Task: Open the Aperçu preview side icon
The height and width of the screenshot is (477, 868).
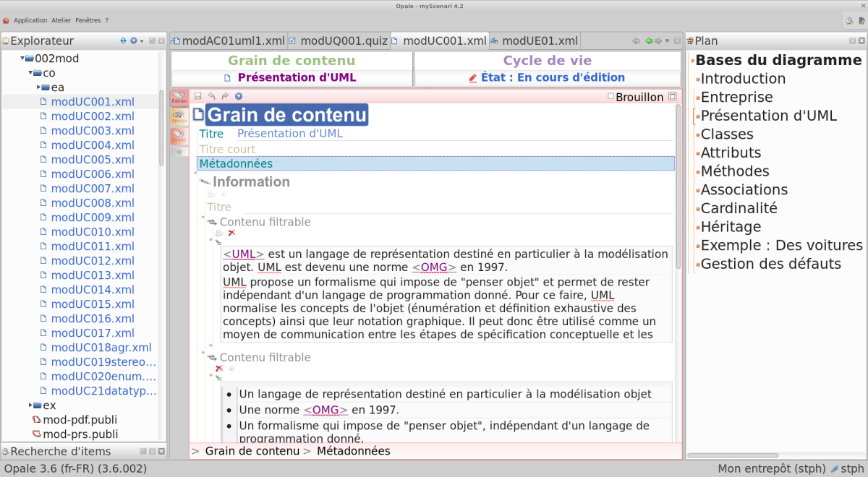Action: coord(179,116)
